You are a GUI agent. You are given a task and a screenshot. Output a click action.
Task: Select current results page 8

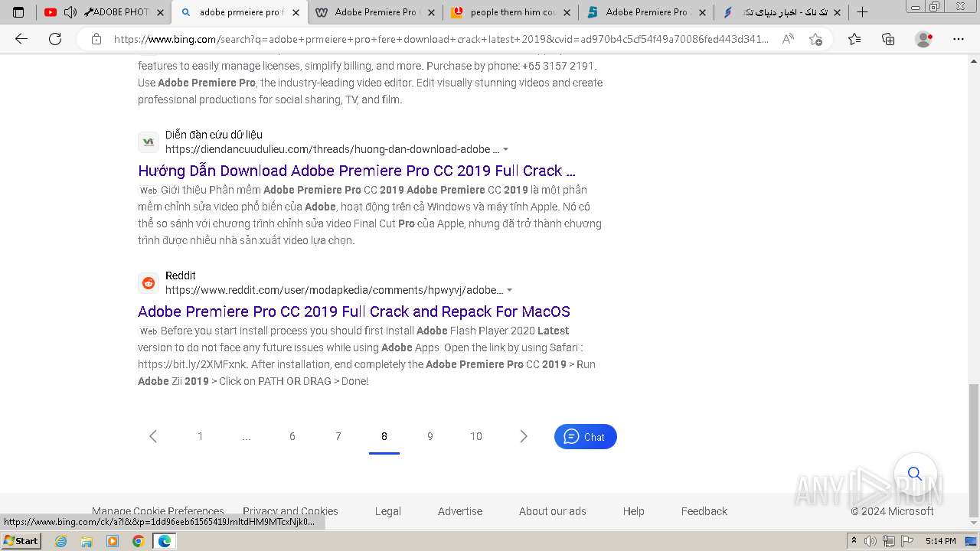click(x=384, y=436)
